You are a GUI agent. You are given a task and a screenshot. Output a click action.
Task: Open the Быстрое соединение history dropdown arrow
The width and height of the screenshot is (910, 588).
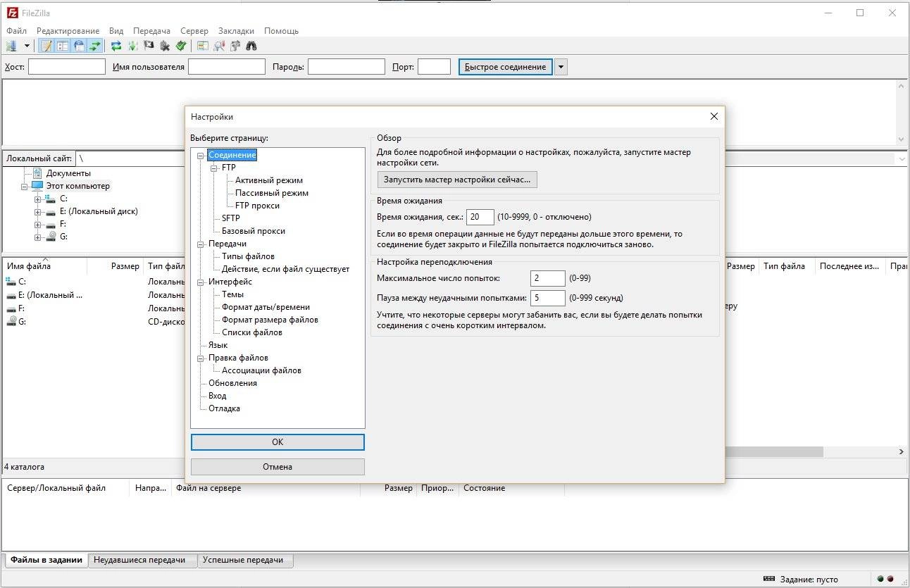561,67
